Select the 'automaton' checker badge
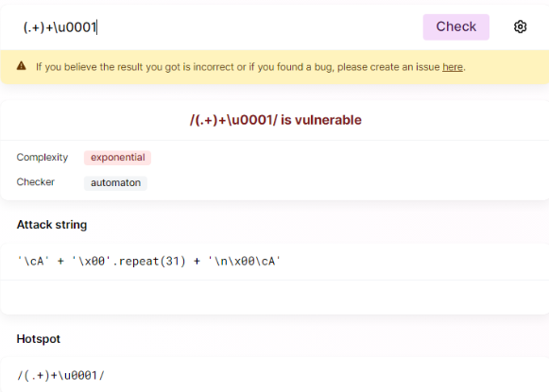549x392 pixels. tap(115, 183)
